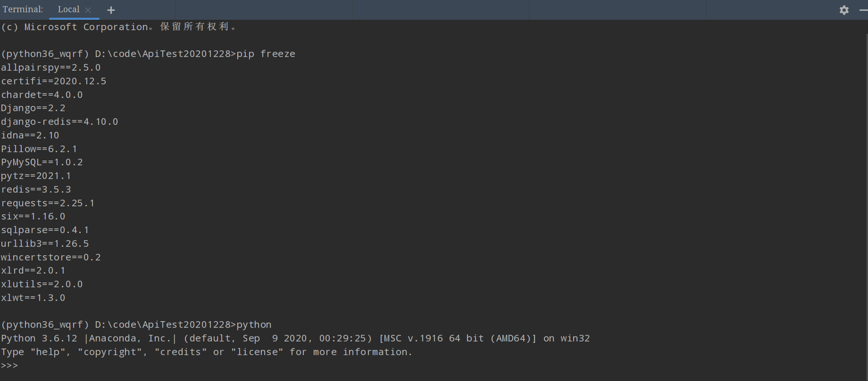
Task: Click the urllib3==1.26.5 output line
Action: point(45,244)
